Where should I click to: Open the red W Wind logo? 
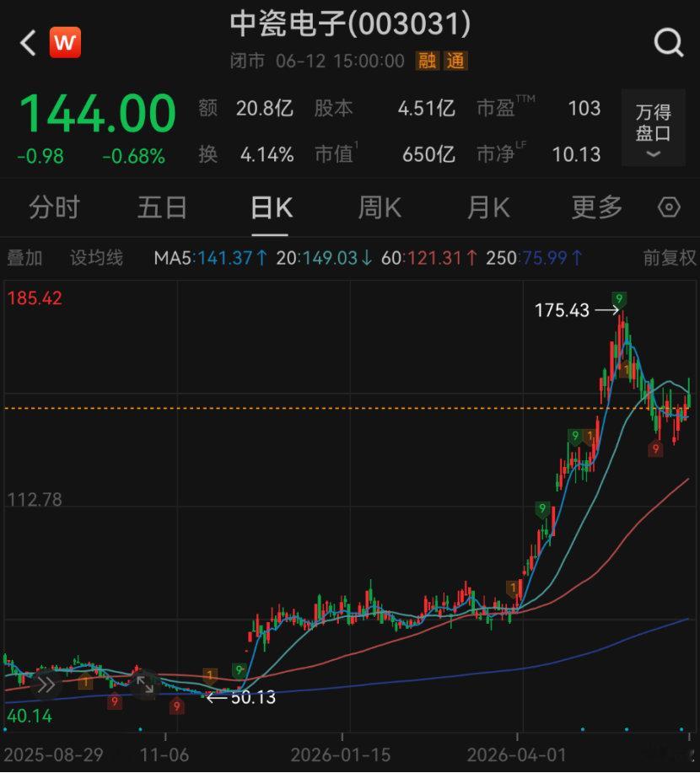(65, 42)
